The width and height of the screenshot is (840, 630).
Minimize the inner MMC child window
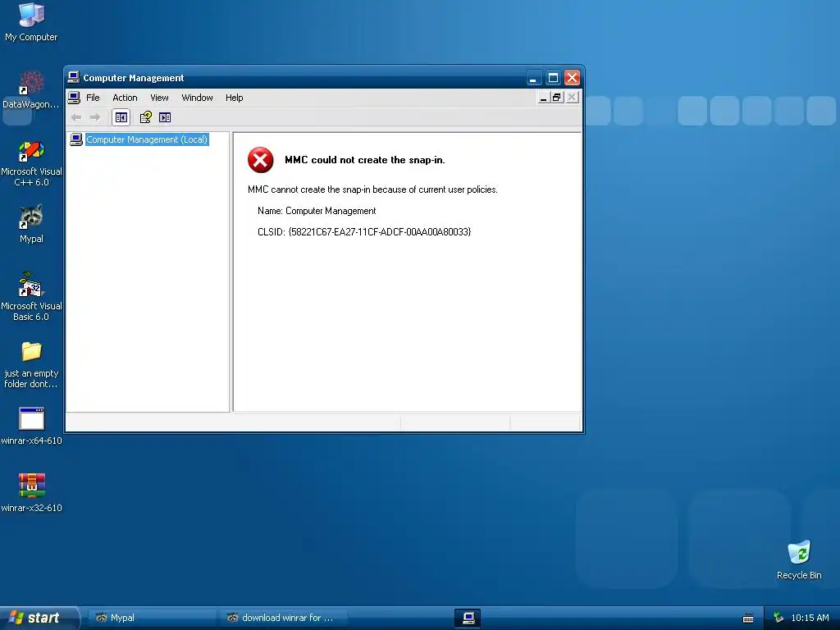543,98
